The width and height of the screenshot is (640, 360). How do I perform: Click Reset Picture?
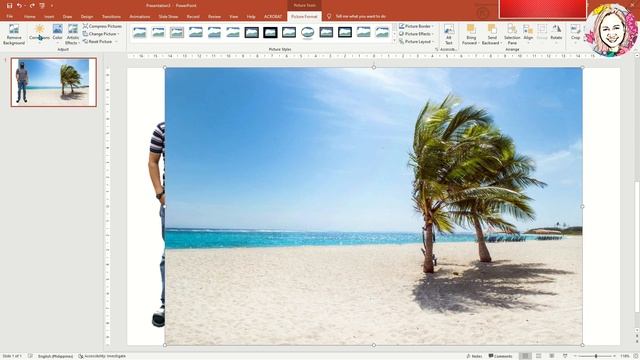click(x=98, y=42)
